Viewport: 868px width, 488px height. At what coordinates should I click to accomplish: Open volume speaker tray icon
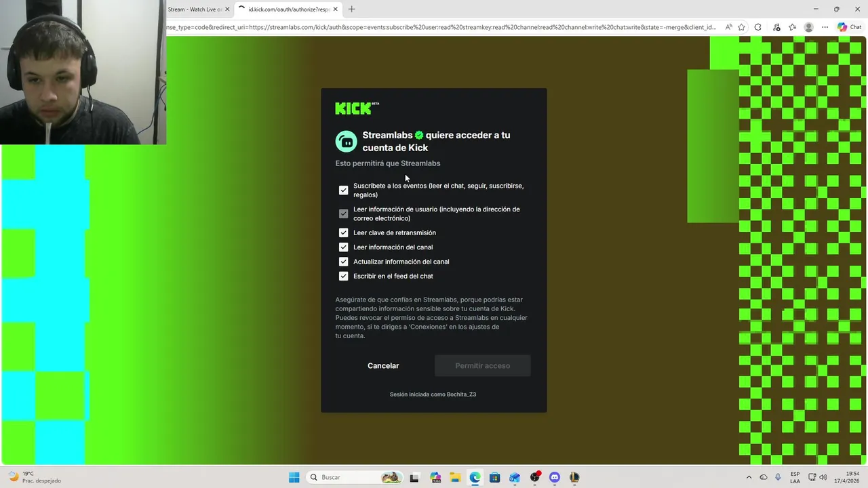pos(824,477)
